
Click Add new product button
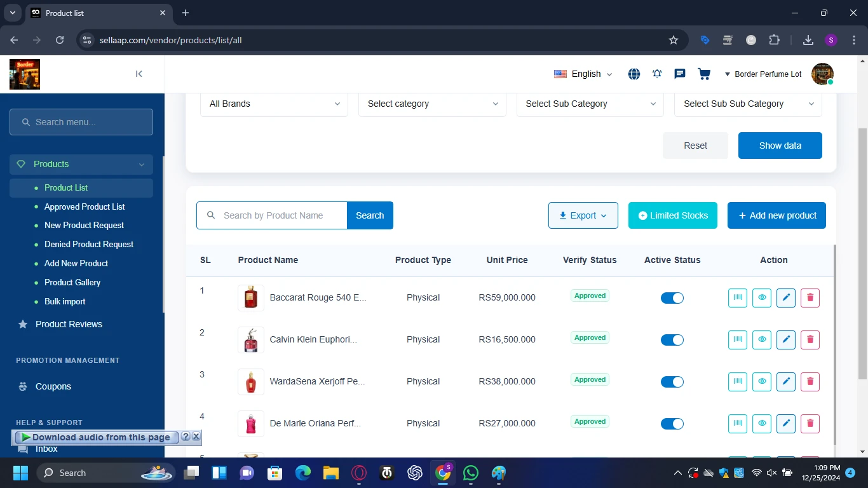coord(776,215)
